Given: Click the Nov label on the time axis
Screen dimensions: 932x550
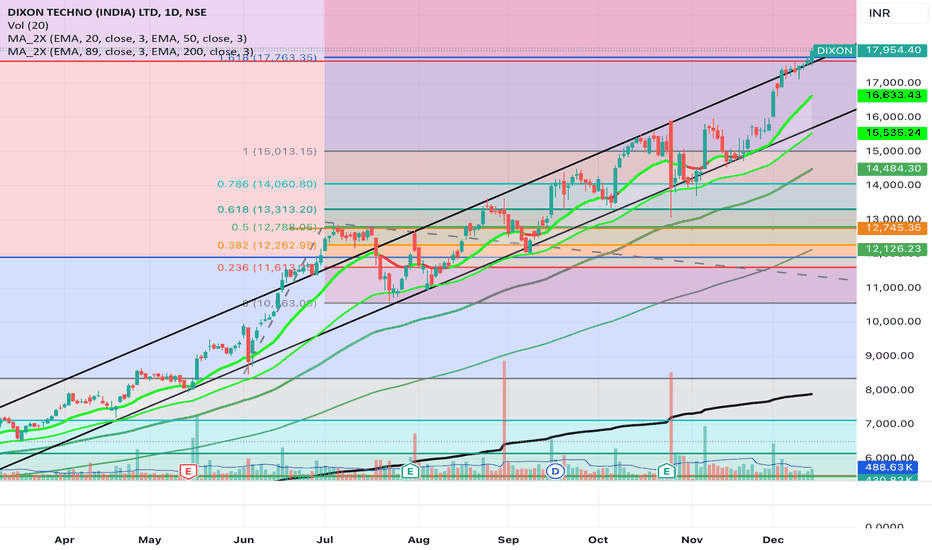Looking at the screenshot, I should click(692, 540).
